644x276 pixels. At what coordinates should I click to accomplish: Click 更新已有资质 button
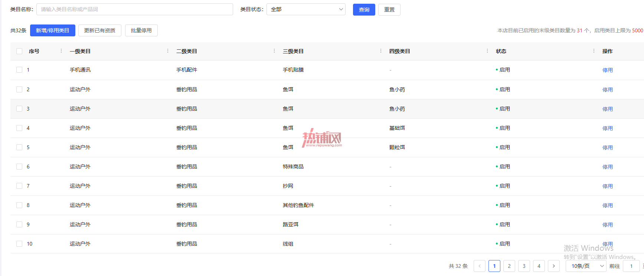(100, 30)
